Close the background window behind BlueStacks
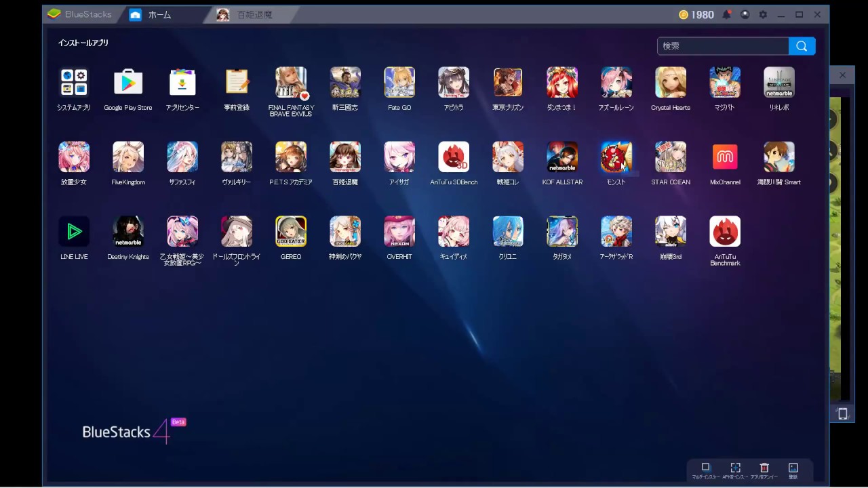The image size is (868, 488). (x=843, y=75)
